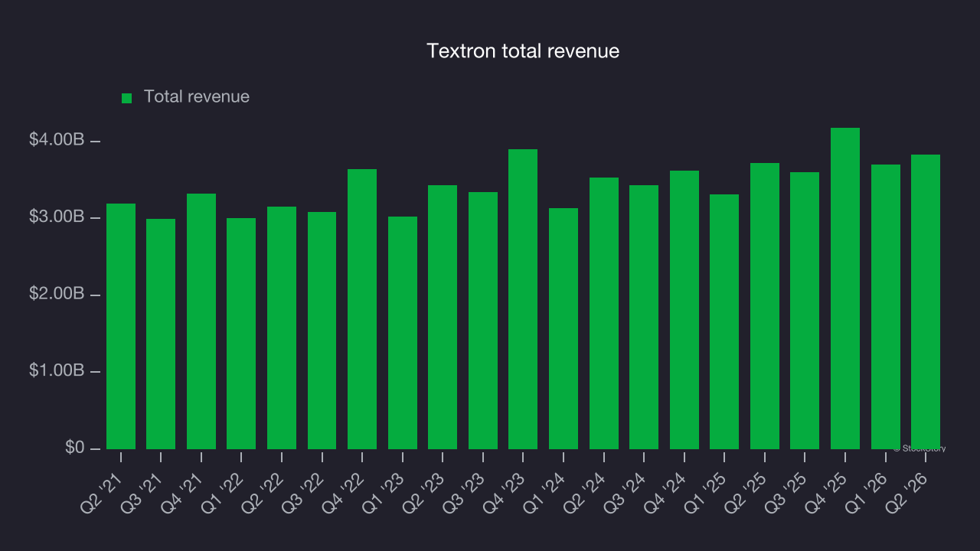Select the Q3 '22 revenue bar

coord(322,331)
